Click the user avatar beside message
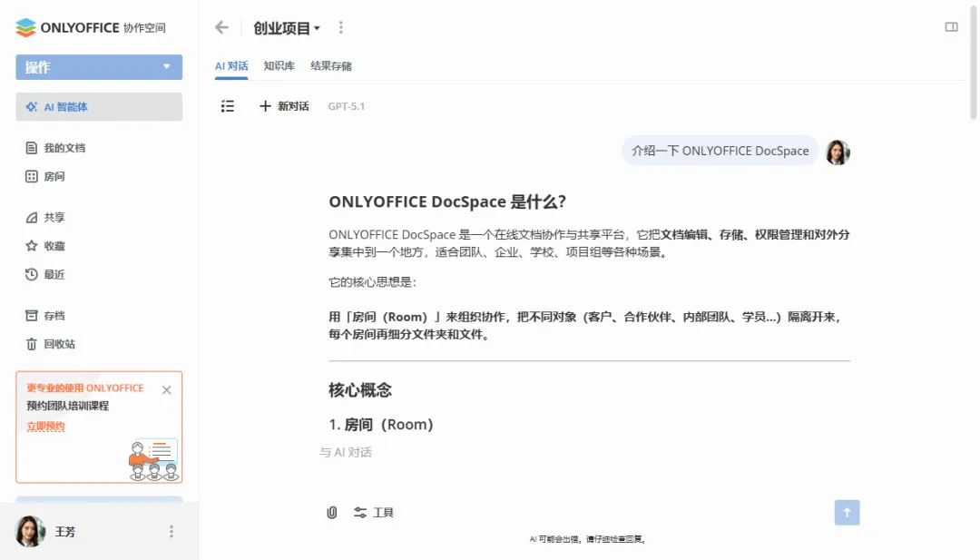Viewport: 980px width, 560px height. coord(838,152)
